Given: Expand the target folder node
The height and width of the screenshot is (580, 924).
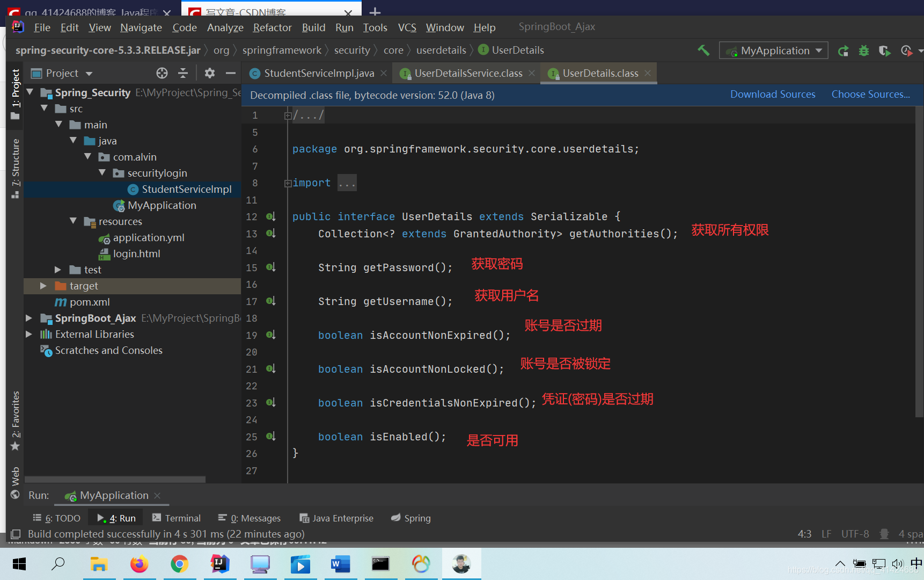Looking at the screenshot, I should pyautogui.click(x=43, y=286).
